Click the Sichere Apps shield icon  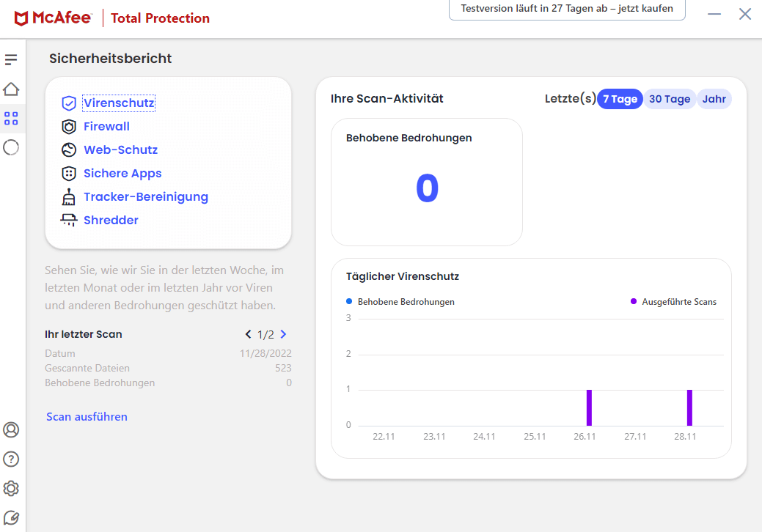coord(69,173)
